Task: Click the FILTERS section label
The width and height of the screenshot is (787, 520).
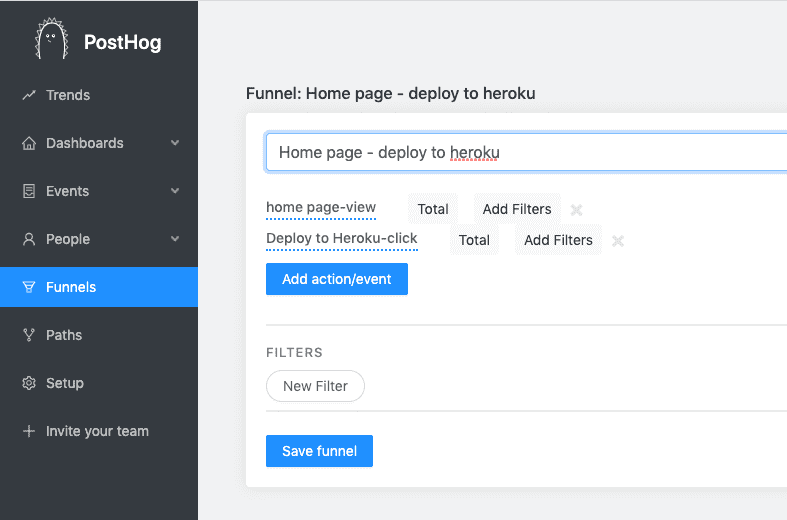Action: pos(294,352)
